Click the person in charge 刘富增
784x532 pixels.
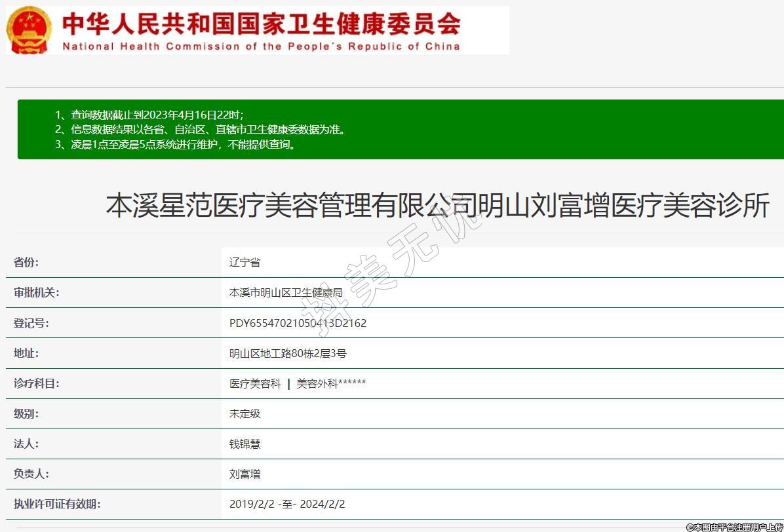(x=245, y=474)
